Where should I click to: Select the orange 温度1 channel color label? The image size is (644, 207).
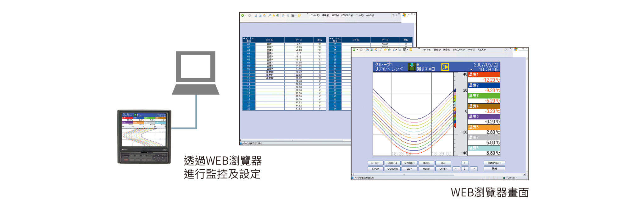pyautogui.click(x=483, y=74)
